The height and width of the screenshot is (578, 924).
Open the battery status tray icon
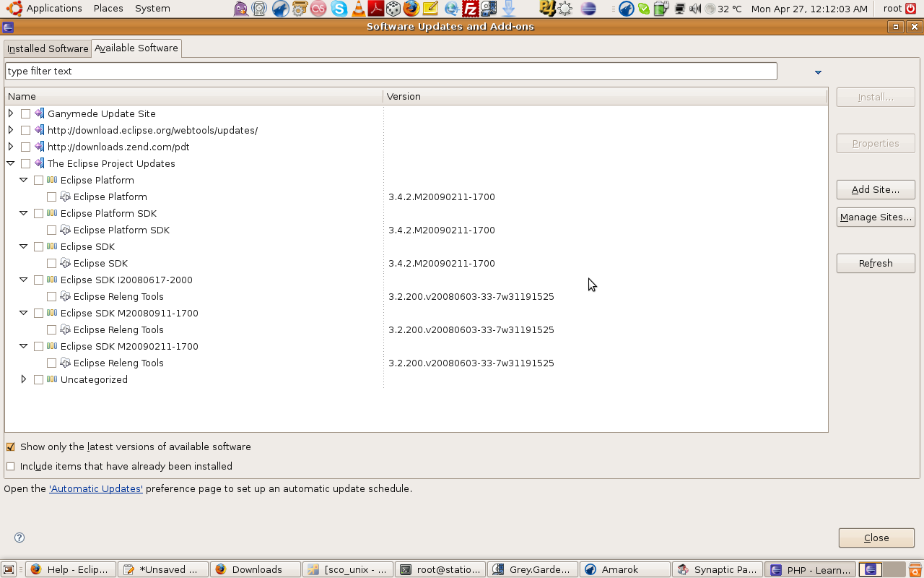click(661, 9)
